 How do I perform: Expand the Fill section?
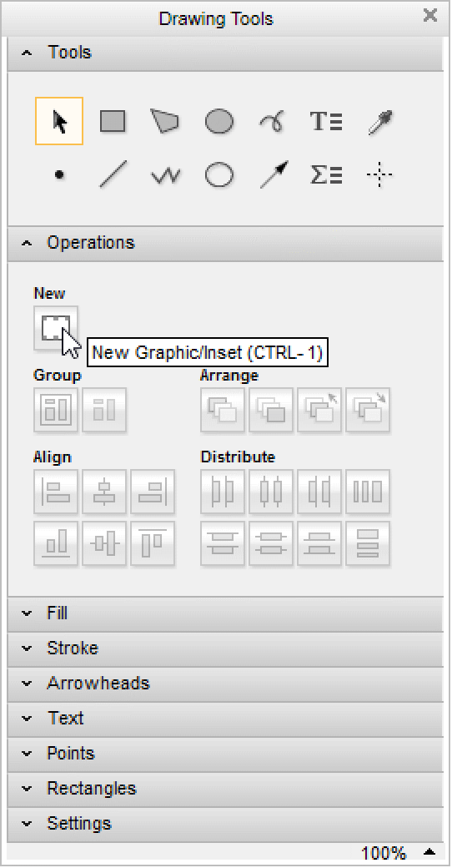pos(226,613)
